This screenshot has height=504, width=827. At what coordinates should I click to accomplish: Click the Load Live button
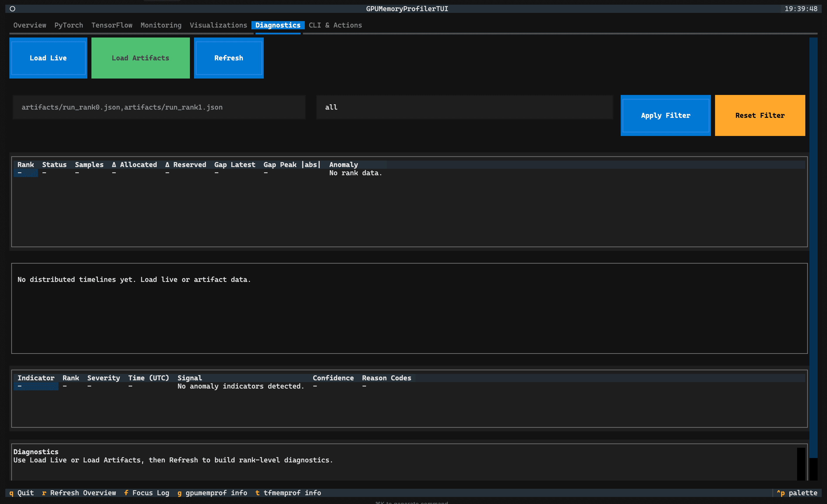pos(48,58)
